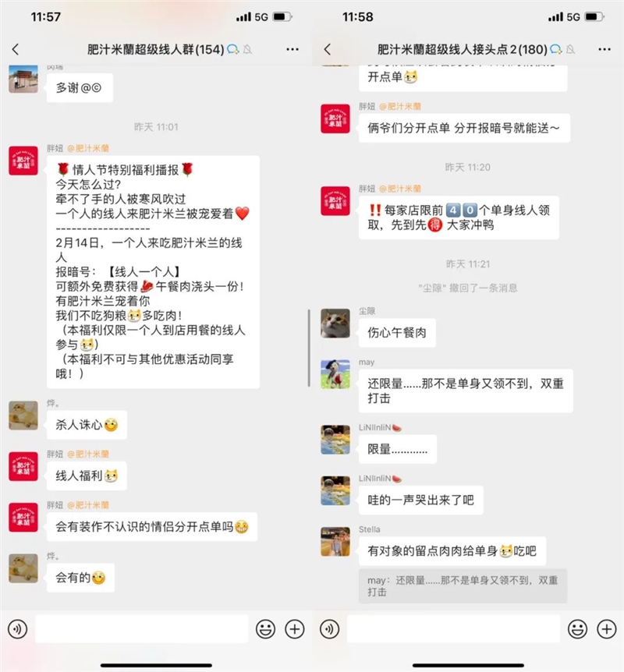Open emoji picker in left chat
This screenshot has width=624, height=672.
pos(265,629)
